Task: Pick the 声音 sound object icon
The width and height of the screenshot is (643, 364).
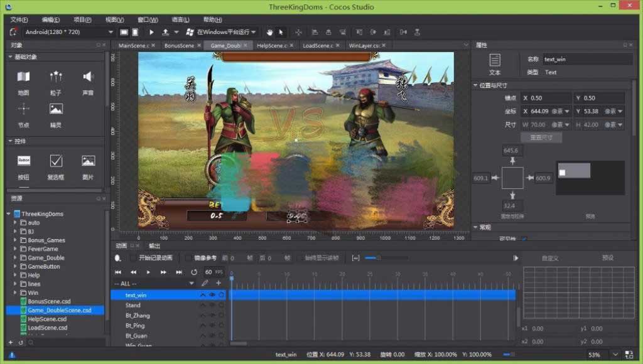Action: [x=88, y=77]
